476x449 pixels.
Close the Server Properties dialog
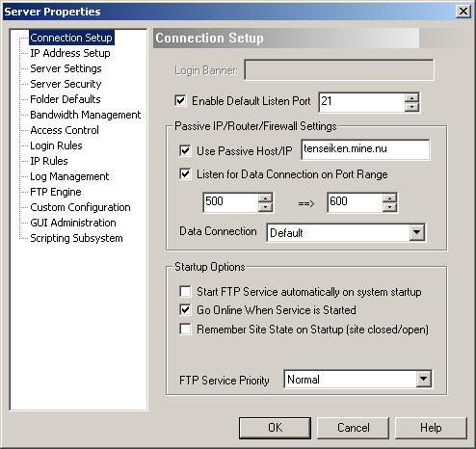click(x=463, y=12)
